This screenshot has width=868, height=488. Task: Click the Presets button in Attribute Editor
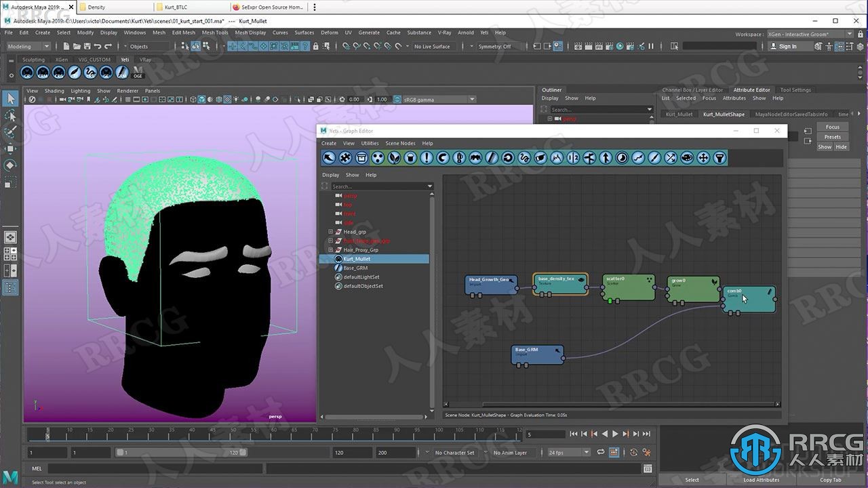pyautogui.click(x=833, y=136)
